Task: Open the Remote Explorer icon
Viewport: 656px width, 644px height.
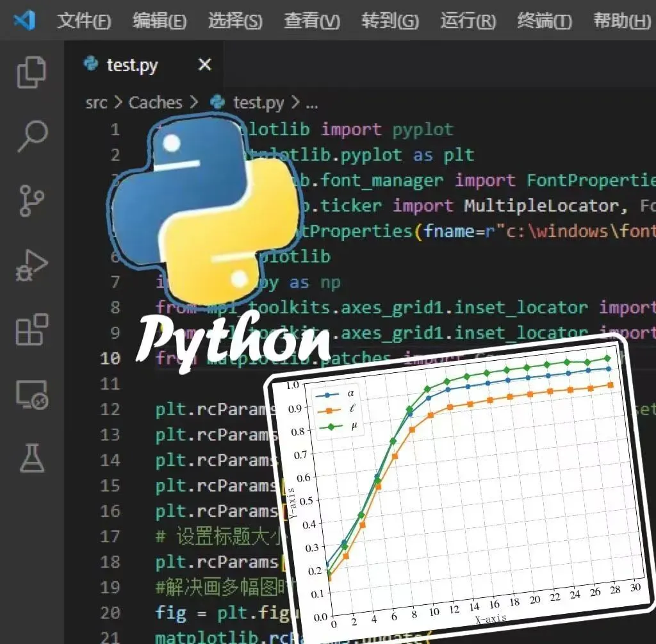Action: click(x=32, y=395)
